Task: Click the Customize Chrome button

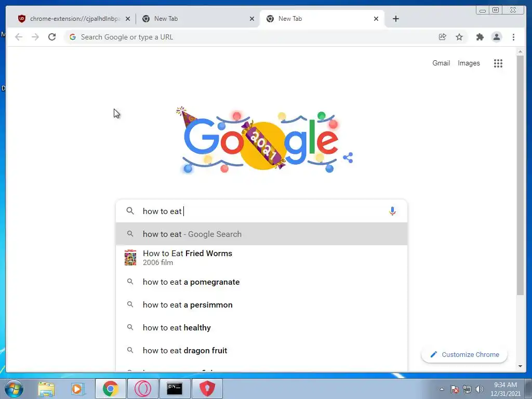Action: [x=464, y=354]
